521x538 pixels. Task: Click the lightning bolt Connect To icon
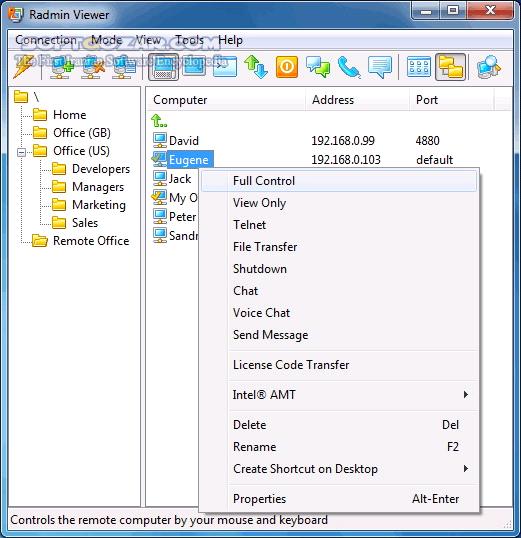(x=24, y=67)
